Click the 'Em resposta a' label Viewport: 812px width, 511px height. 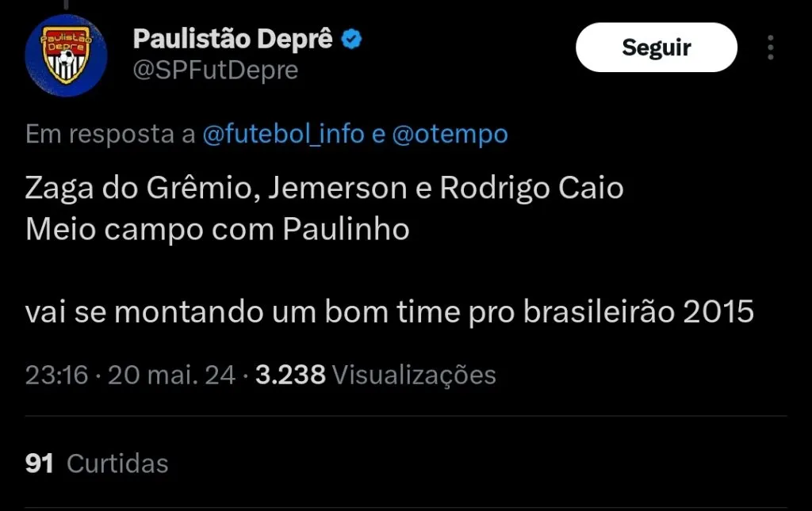point(110,135)
